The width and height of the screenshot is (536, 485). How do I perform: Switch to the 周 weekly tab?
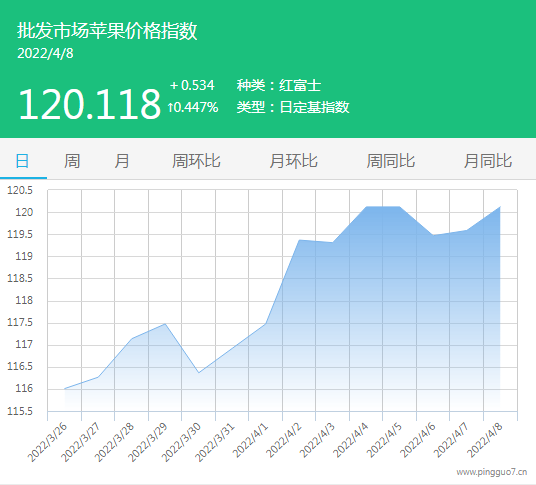[72, 161]
